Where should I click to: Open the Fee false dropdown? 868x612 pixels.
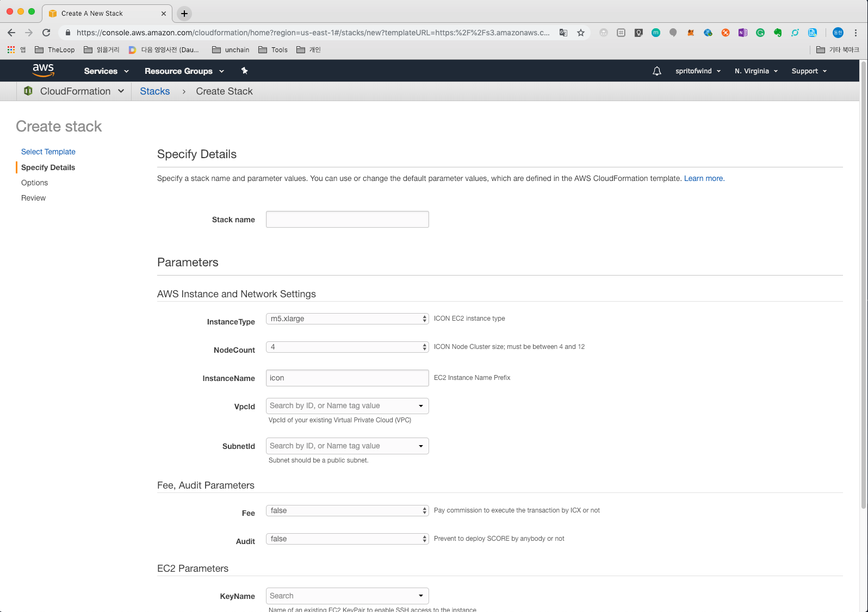pyautogui.click(x=347, y=510)
